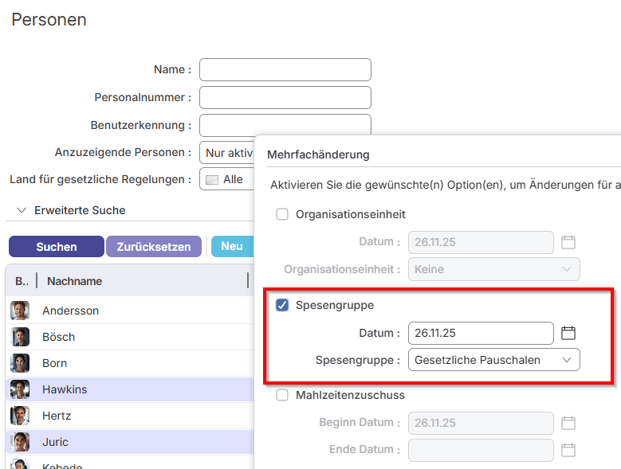Screen dimensions: 621x469
Task: Open calendar picker for Spesengruppe Datum
Action: point(568,333)
